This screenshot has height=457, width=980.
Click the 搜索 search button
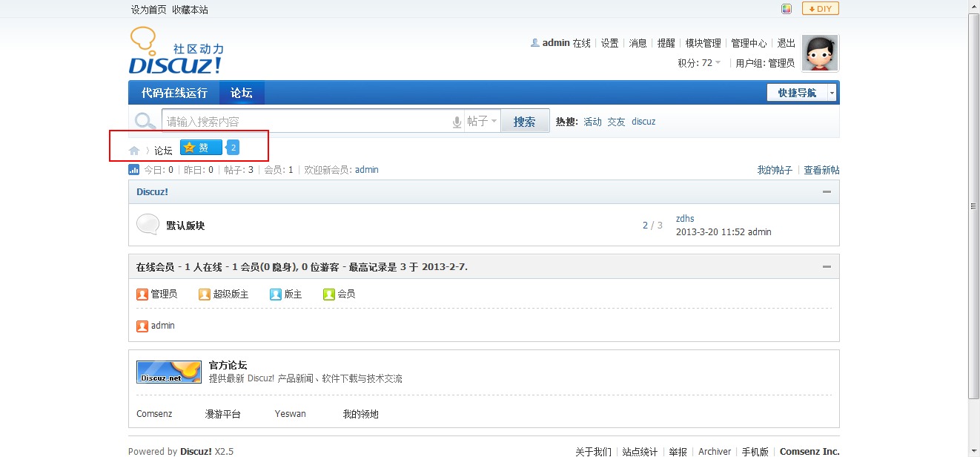(x=525, y=122)
